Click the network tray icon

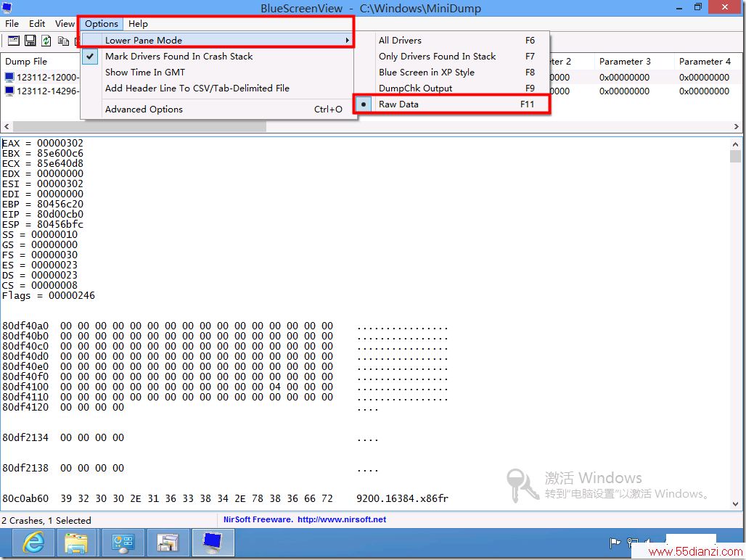click(x=632, y=543)
